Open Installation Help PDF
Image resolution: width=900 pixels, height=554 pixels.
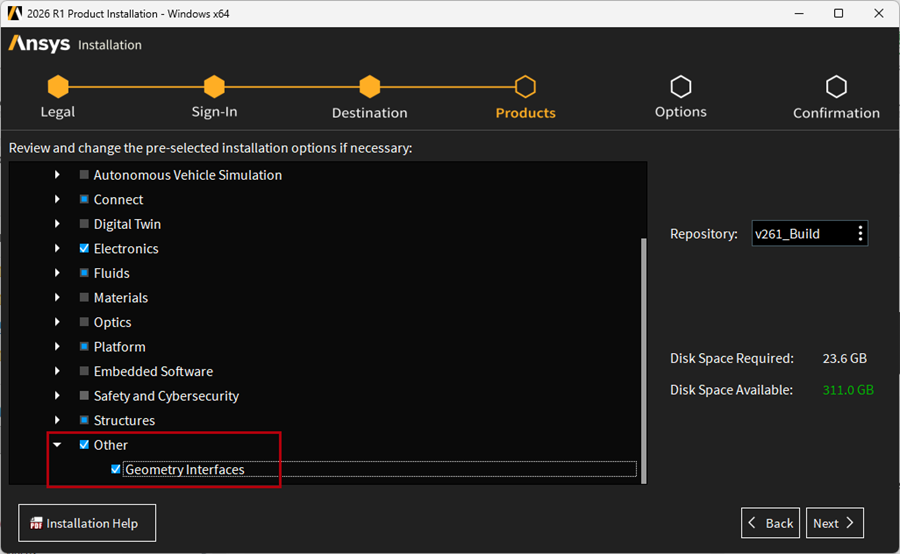87,523
